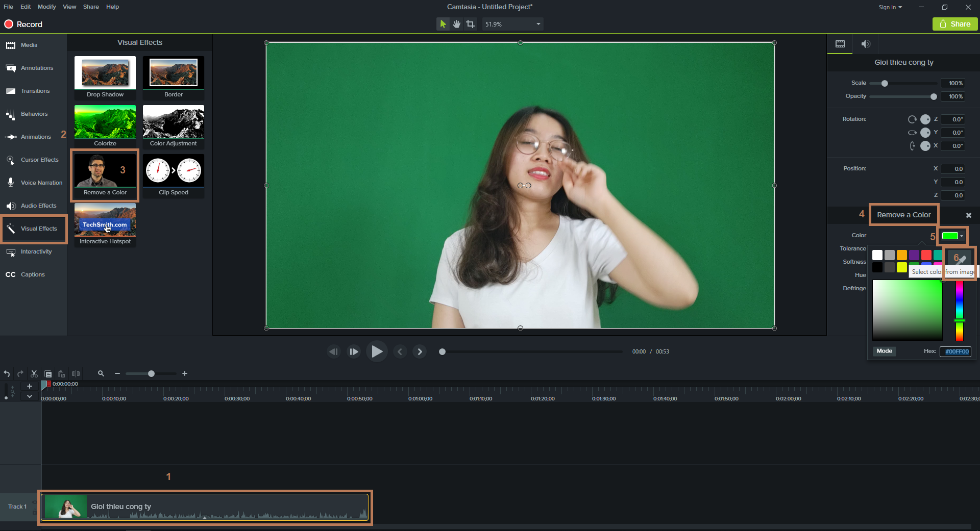
Task: Click the Cut scissors icon
Action: click(x=34, y=374)
